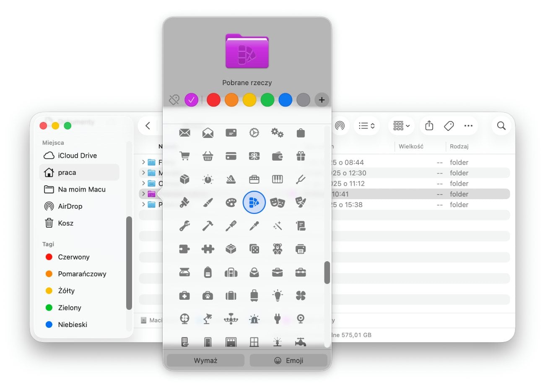Select the paint palette icon
Viewport: 545px width, 392px height.
(231, 202)
